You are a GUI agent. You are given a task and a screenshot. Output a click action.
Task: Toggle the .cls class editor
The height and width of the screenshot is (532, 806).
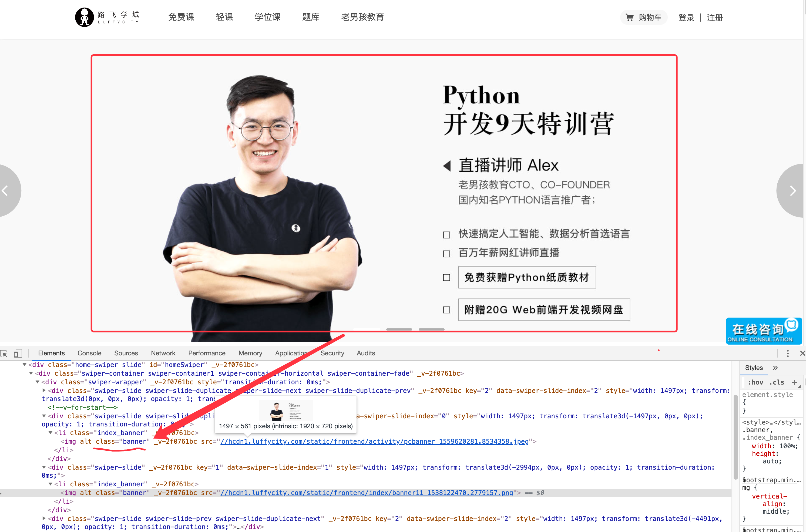coord(777,382)
